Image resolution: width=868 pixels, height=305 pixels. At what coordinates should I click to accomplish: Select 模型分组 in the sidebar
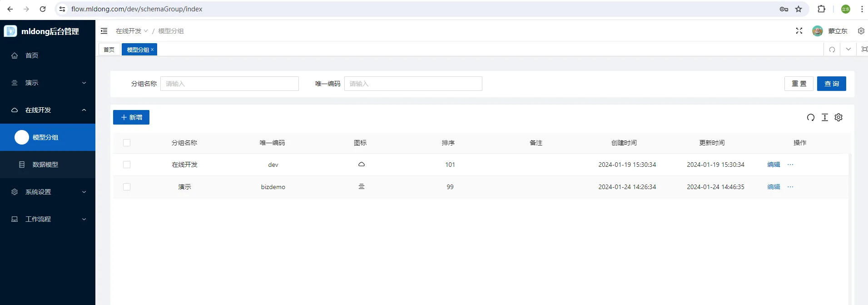point(48,137)
